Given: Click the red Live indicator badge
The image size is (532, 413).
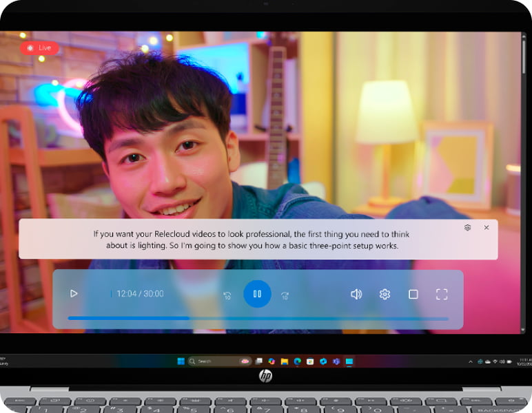Looking at the screenshot, I should point(39,48).
